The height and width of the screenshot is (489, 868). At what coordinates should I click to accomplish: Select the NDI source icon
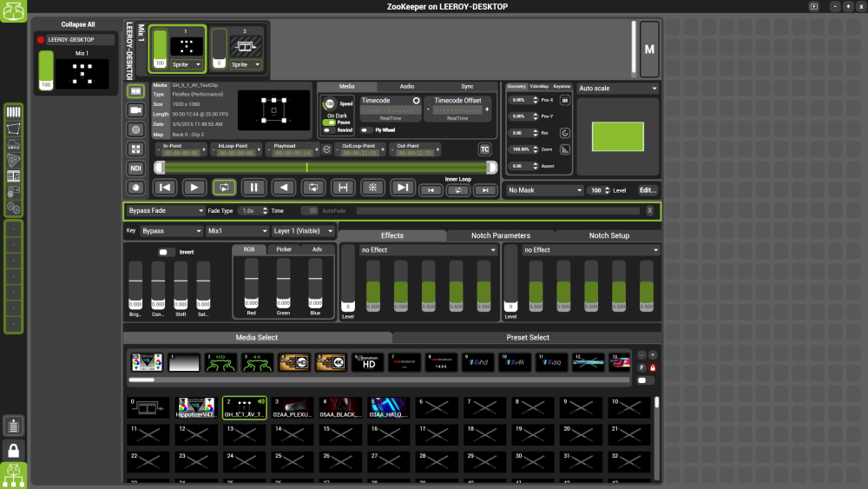pos(135,168)
